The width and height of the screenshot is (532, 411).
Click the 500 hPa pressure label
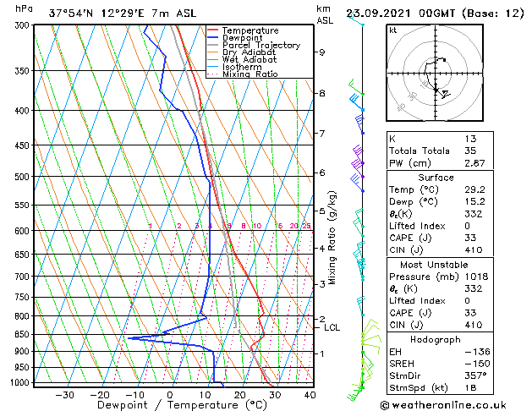(22, 177)
